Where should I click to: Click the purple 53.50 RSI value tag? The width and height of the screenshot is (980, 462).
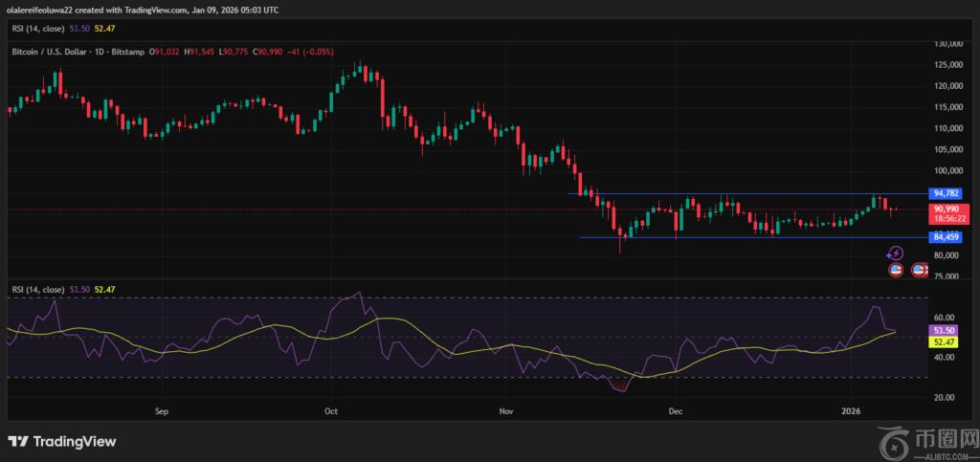pyautogui.click(x=944, y=330)
